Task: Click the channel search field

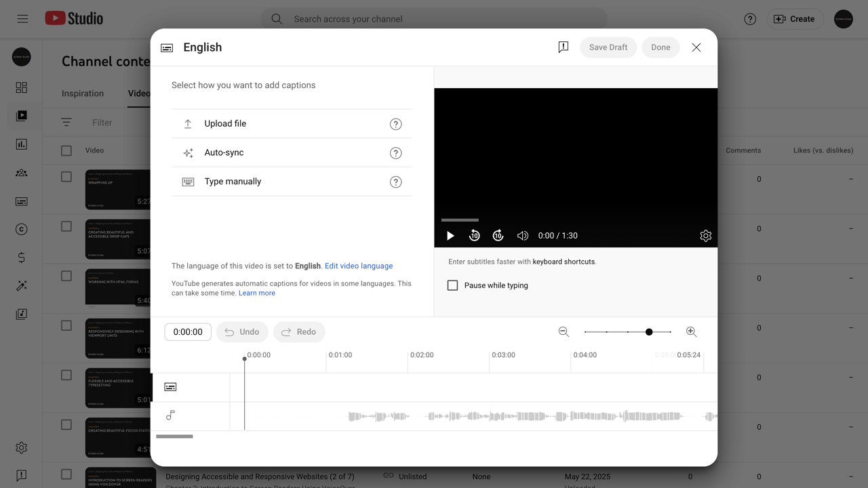Action: [x=434, y=19]
